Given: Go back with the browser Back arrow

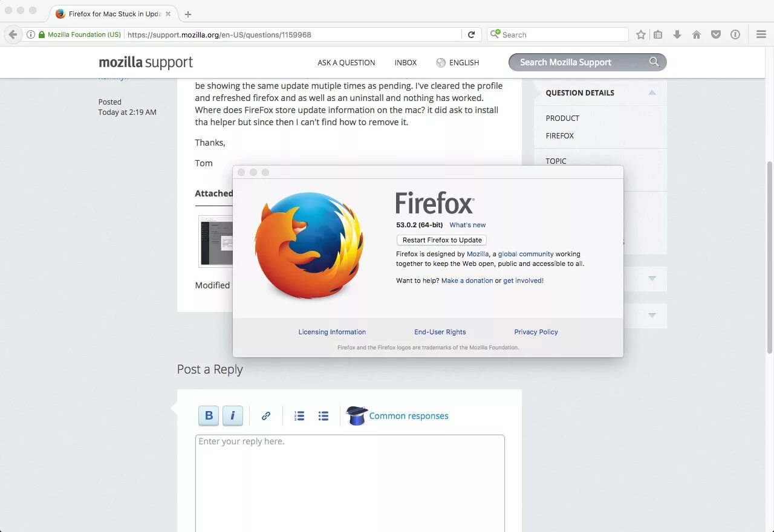Looking at the screenshot, I should 13,34.
